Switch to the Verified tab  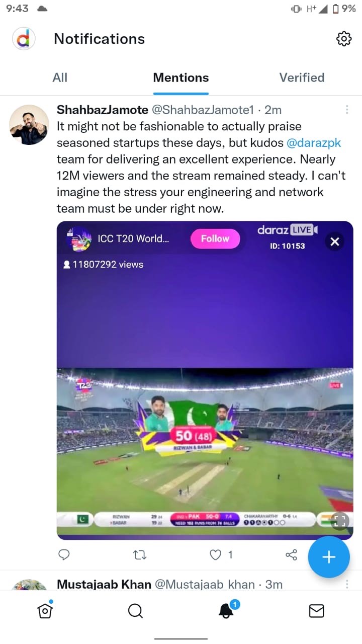[302, 77]
